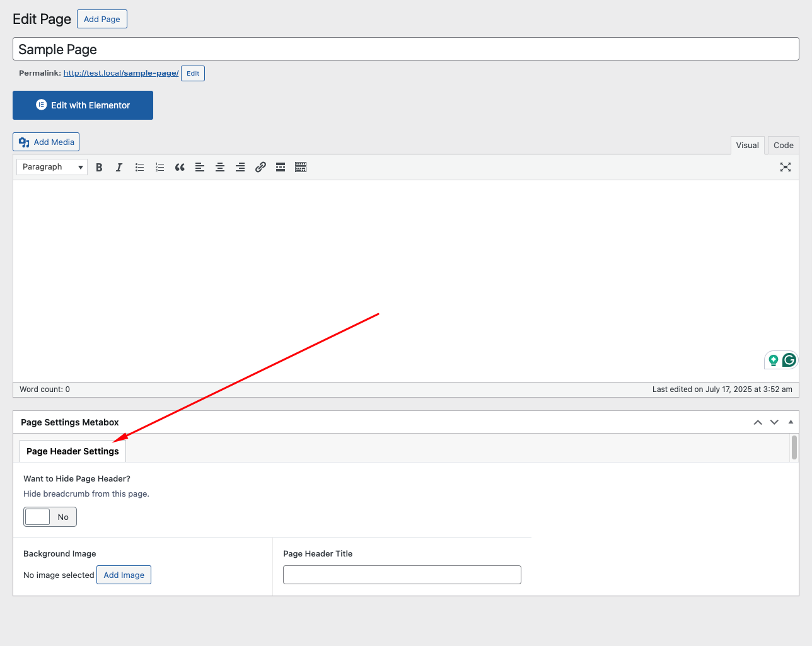Move Page Settings Metabox up

tap(758, 422)
